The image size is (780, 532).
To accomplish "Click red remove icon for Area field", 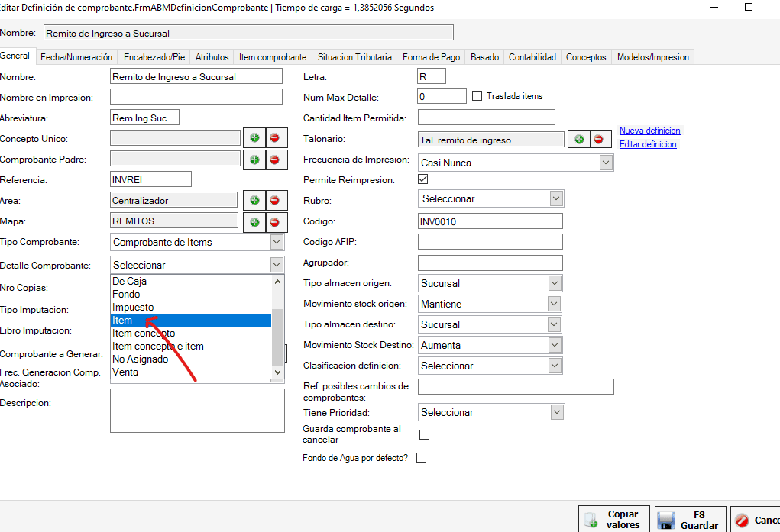I will [274, 200].
